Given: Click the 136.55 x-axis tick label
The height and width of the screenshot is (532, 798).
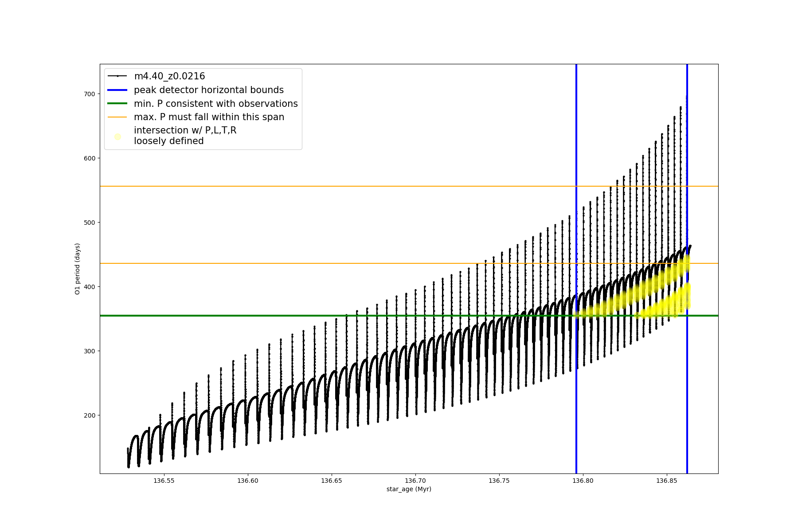Looking at the screenshot, I should coord(164,481).
